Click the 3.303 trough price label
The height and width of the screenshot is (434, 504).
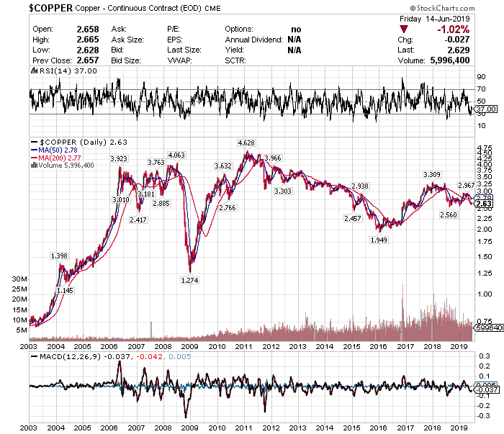coord(283,191)
